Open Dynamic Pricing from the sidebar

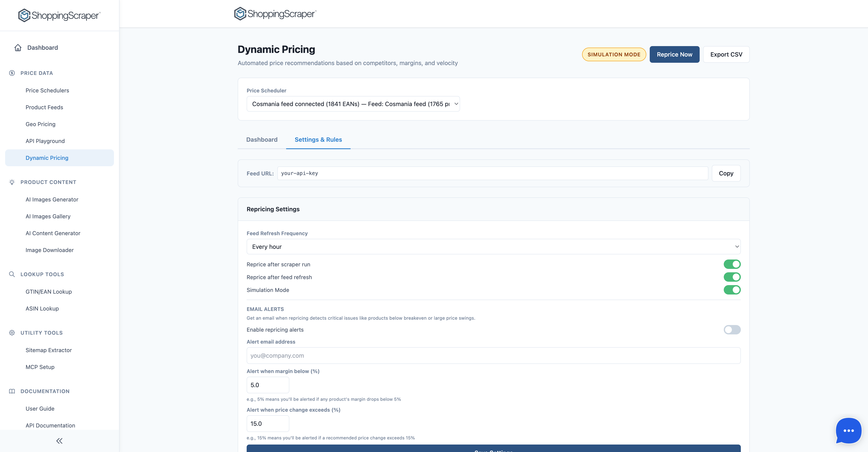pyautogui.click(x=47, y=157)
